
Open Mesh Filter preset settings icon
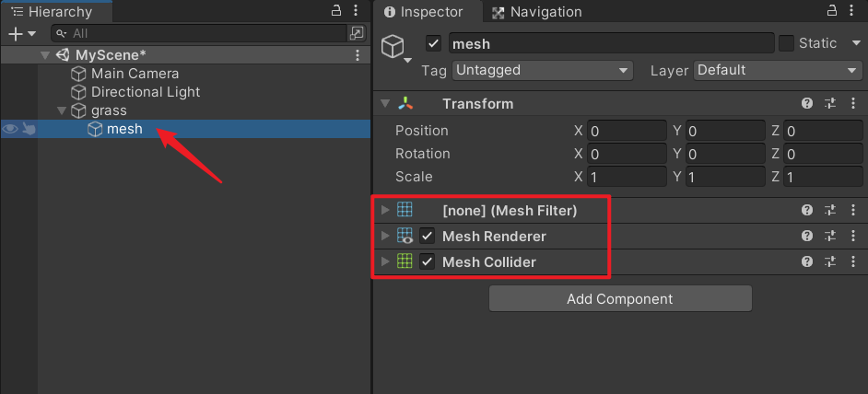[x=829, y=211]
